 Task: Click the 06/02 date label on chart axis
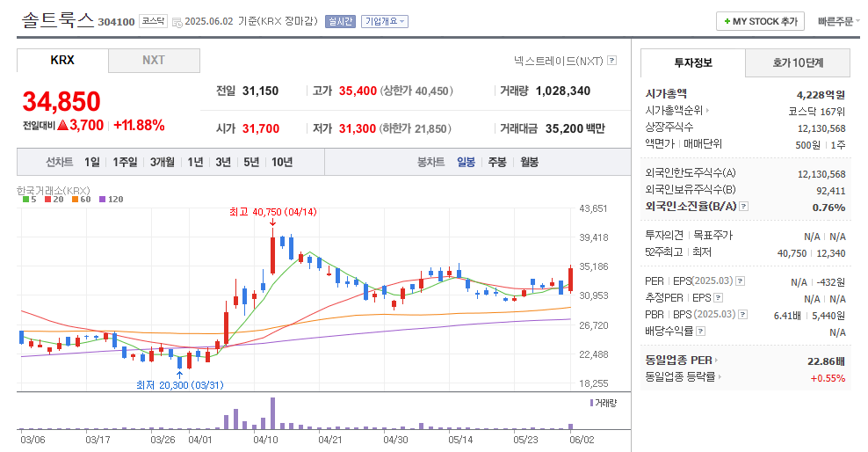[x=582, y=440]
